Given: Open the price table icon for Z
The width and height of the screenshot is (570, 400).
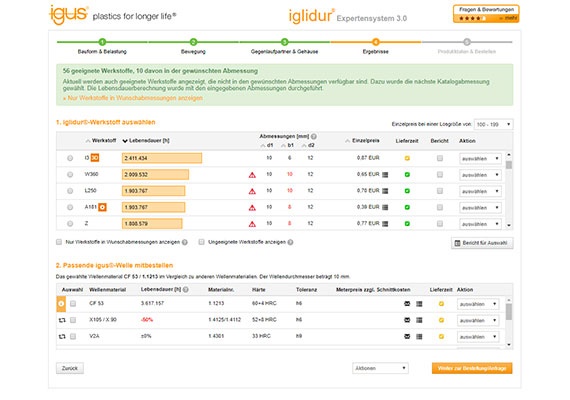Looking at the screenshot, I should coord(385,224).
